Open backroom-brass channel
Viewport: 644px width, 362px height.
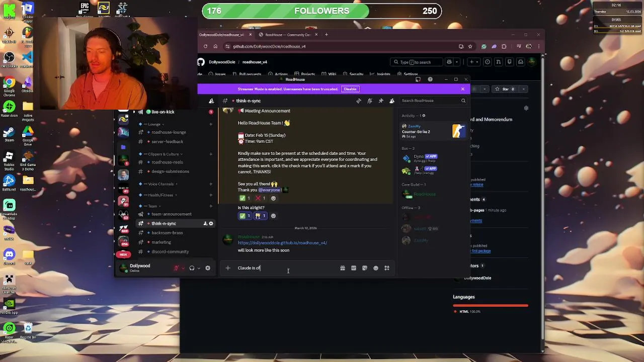tap(167, 233)
